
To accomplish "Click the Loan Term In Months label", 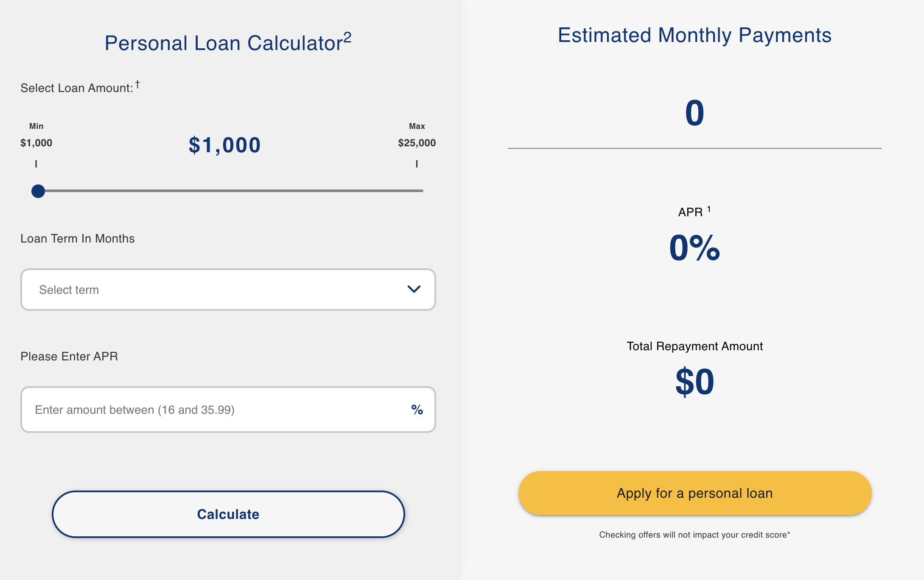I will pos(78,239).
